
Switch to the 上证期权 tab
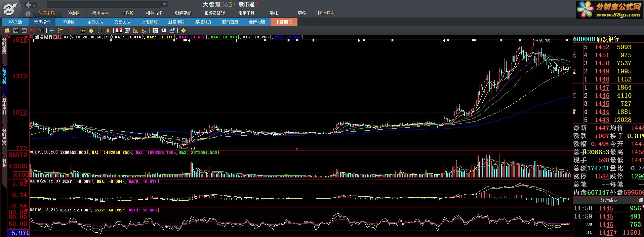(284, 22)
